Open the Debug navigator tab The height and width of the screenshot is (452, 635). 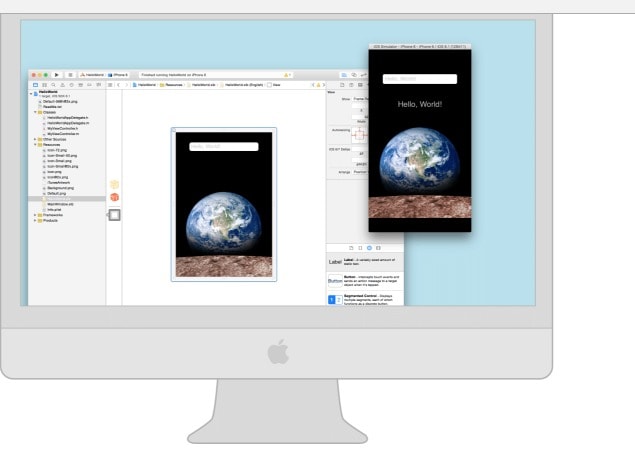click(81, 85)
